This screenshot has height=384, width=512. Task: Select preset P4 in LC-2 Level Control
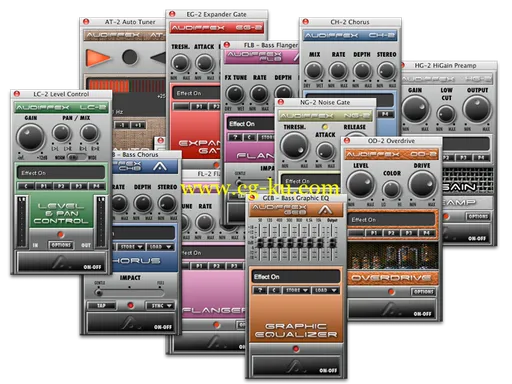pos(96,186)
